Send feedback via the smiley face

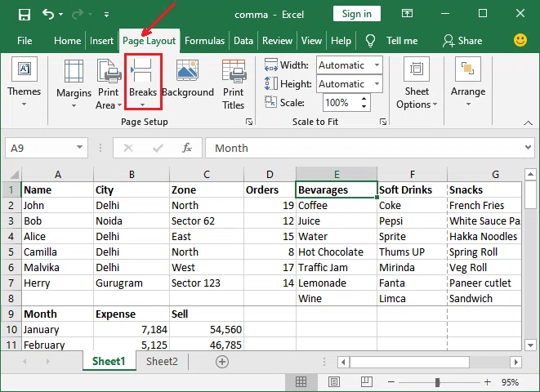520,40
